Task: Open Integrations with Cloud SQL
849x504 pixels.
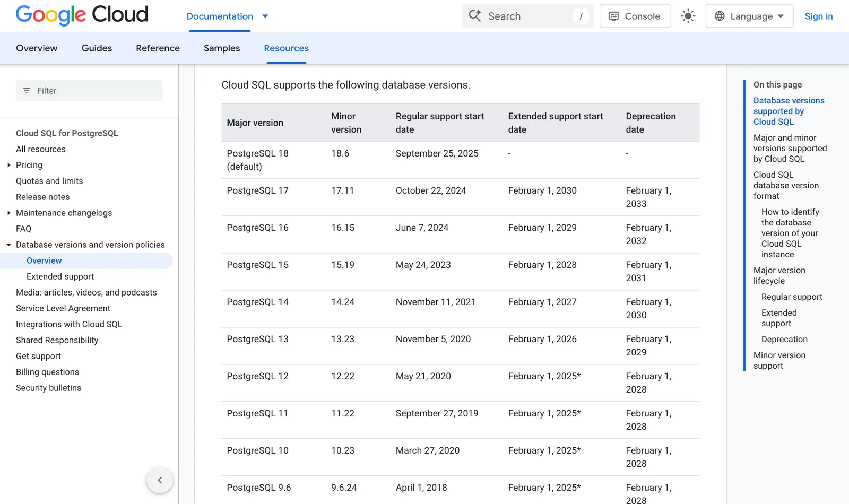Action: coord(69,324)
